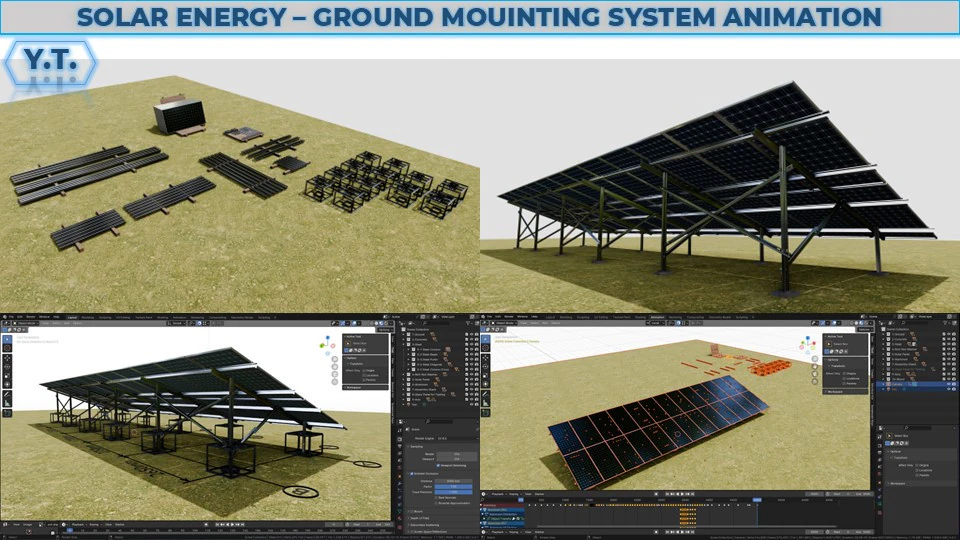This screenshot has height=540, width=960.
Task: Switch perspective/orthographic gizmo in right viewport
Action: 815,381
